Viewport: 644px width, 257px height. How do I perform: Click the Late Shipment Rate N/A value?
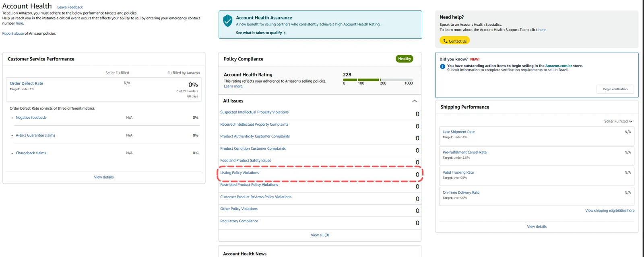627,132
